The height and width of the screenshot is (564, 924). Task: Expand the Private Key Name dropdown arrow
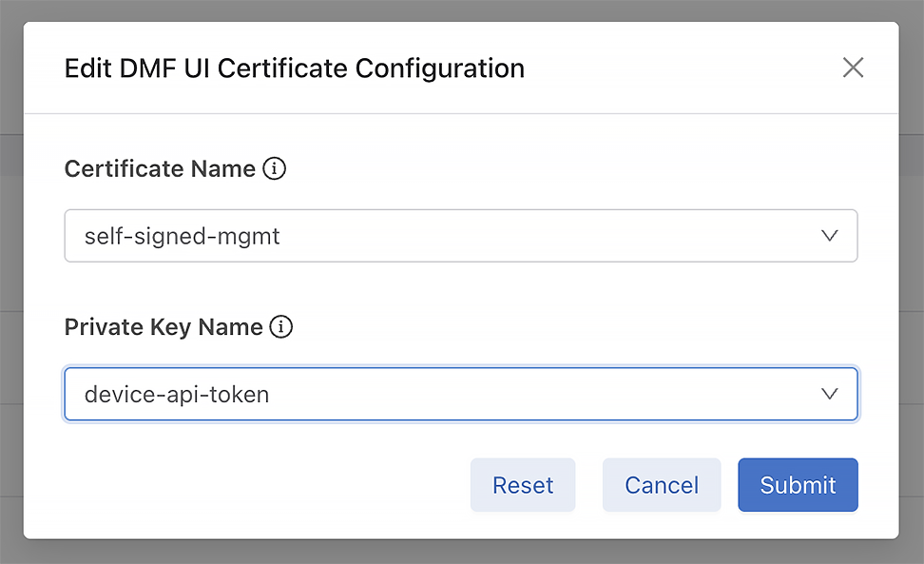(x=829, y=394)
